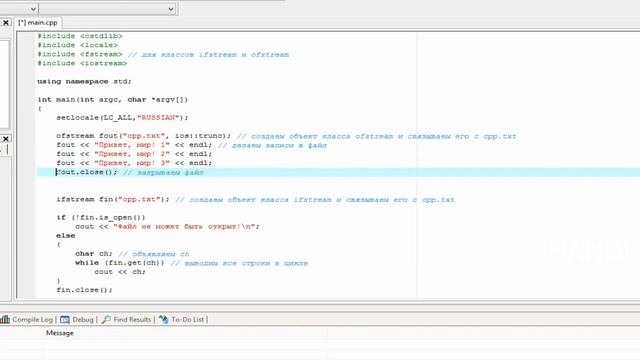Click the To-Do List tab icon
This screenshot has height=360, width=640.
coord(163,320)
